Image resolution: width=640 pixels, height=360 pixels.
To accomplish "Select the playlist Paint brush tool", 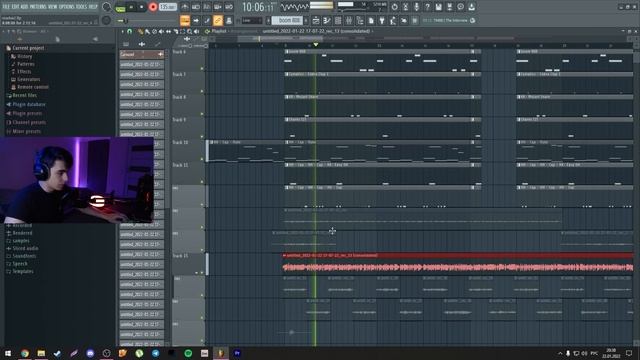I will point(147,31).
